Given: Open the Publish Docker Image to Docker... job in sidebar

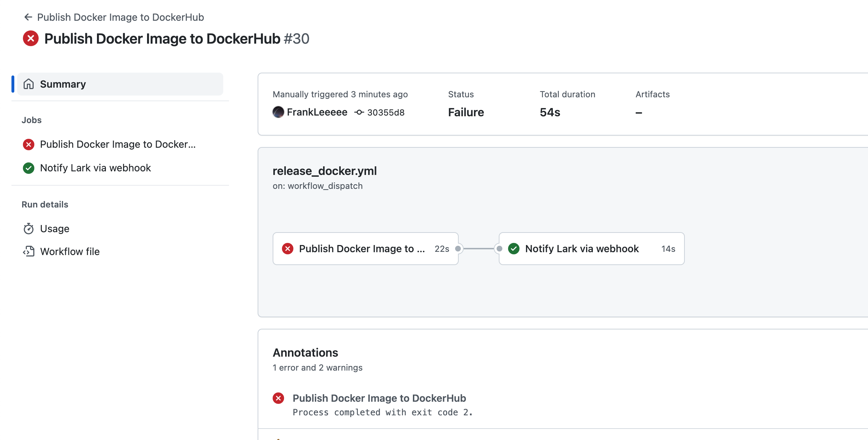Looking at the screenshot, I should coord(118,144).
